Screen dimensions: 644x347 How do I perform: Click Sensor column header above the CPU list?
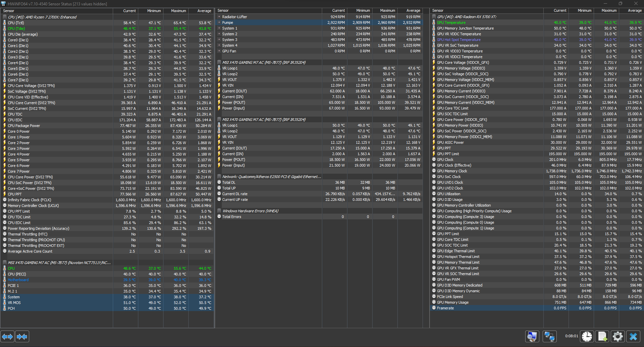click(57, 11)
